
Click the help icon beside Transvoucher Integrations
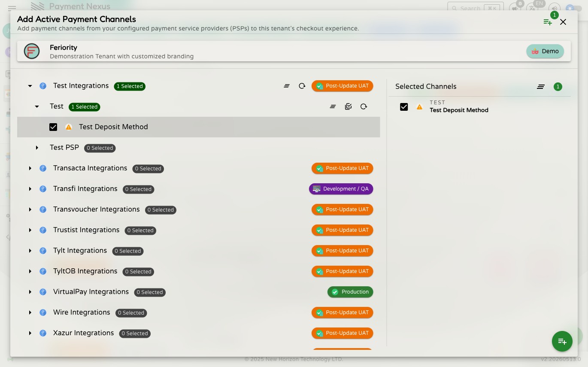(x=43, y=209)
